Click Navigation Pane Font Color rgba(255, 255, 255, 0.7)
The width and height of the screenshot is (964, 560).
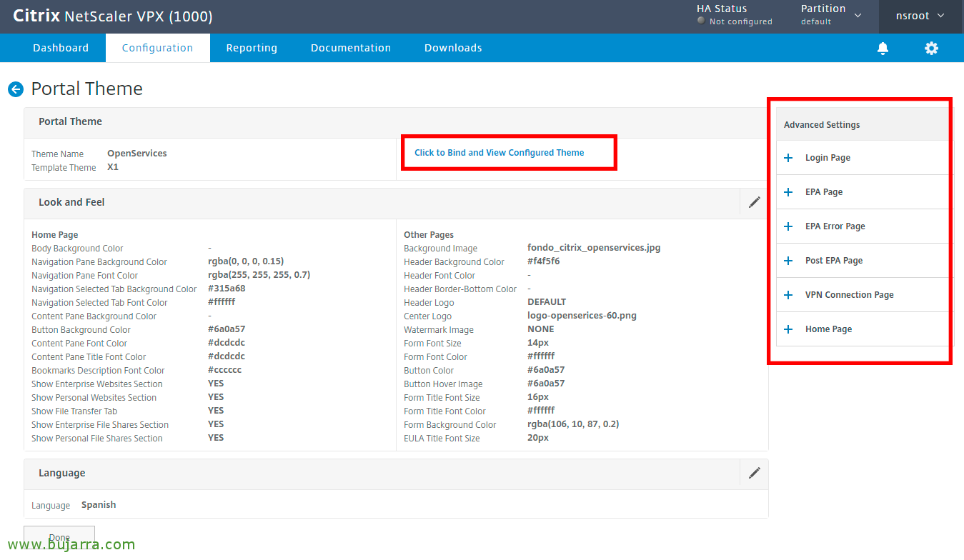click(259, 275)
